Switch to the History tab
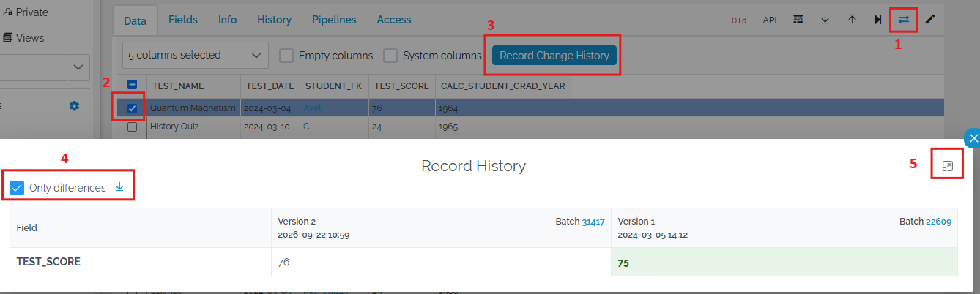This screenshot has width=980, height=294. pos(274,20)
